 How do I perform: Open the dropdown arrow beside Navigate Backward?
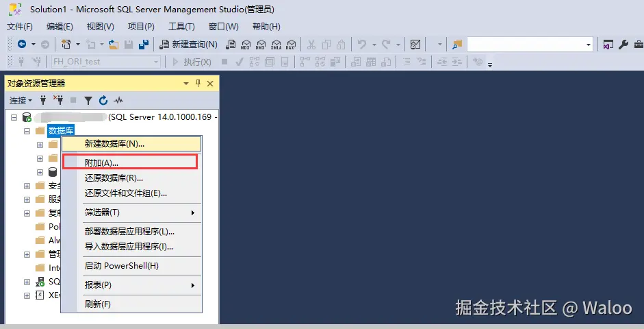(x=34, y=44)
